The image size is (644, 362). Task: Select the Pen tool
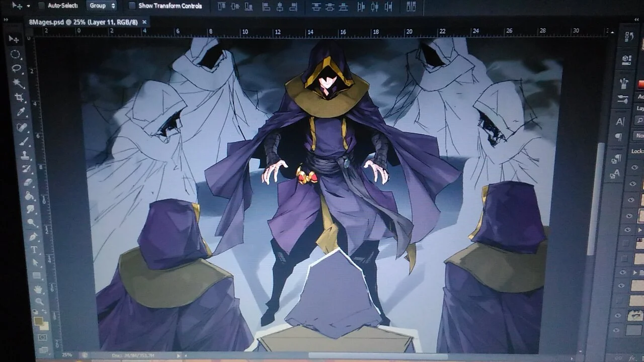point(33,236)
